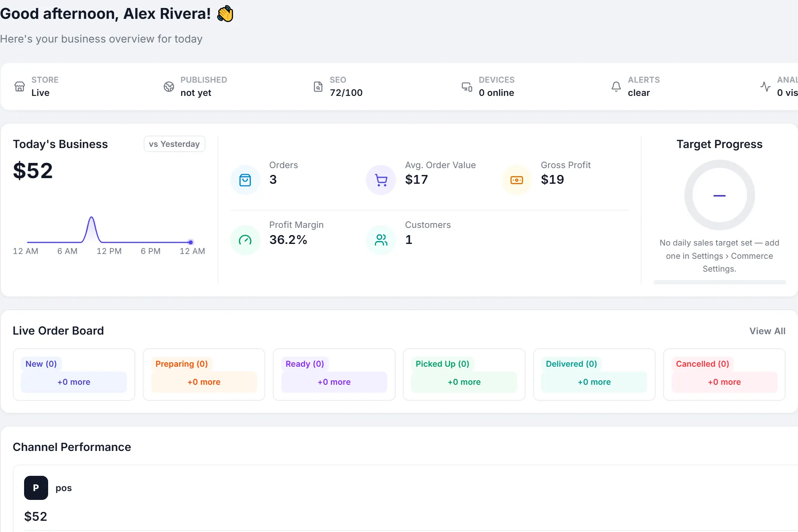Viewport: 798px width, 532px height.
Task: Select the Preparing (0) column label
Action: pos(182,364)
